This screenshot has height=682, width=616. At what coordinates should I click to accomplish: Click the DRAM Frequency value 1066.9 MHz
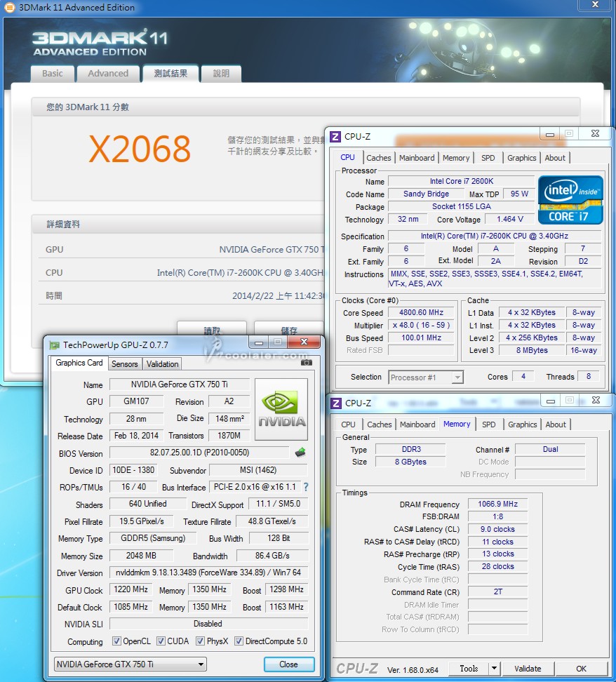(x=497, y=504)
